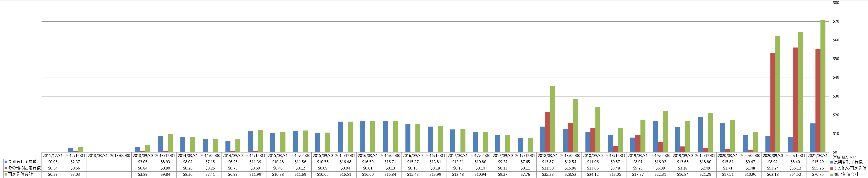The width and height of the screenshot is (868, 178).
Task: Select cell showing $0.90
Action: [x=165, y=168]
